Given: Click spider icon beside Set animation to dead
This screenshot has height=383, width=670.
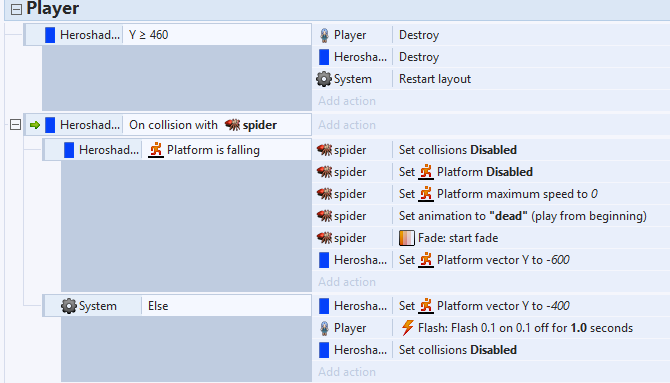Looking at the screenshot, I should [324, 216].
